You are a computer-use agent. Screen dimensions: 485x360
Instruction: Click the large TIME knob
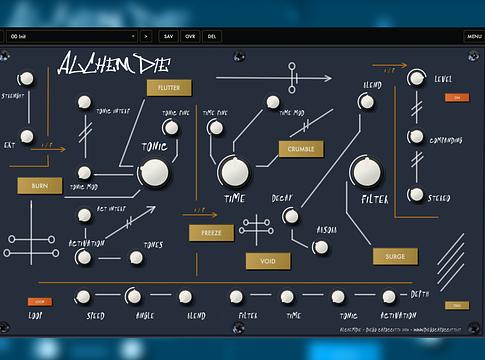pyautogui.click(x=235, y=172)
